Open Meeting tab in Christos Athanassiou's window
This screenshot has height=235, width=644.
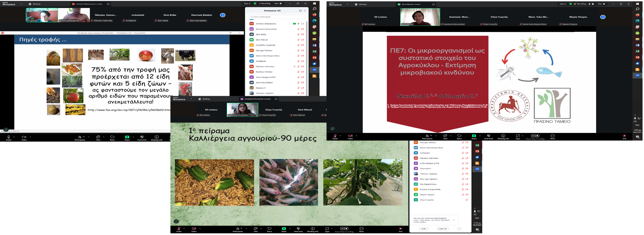35,4
